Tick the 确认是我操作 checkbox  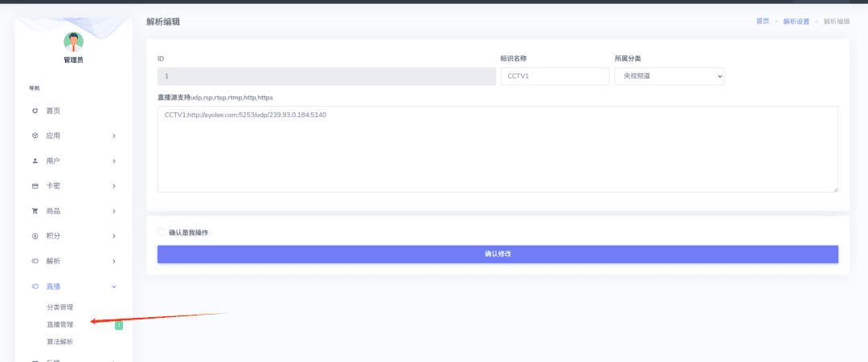161,232
